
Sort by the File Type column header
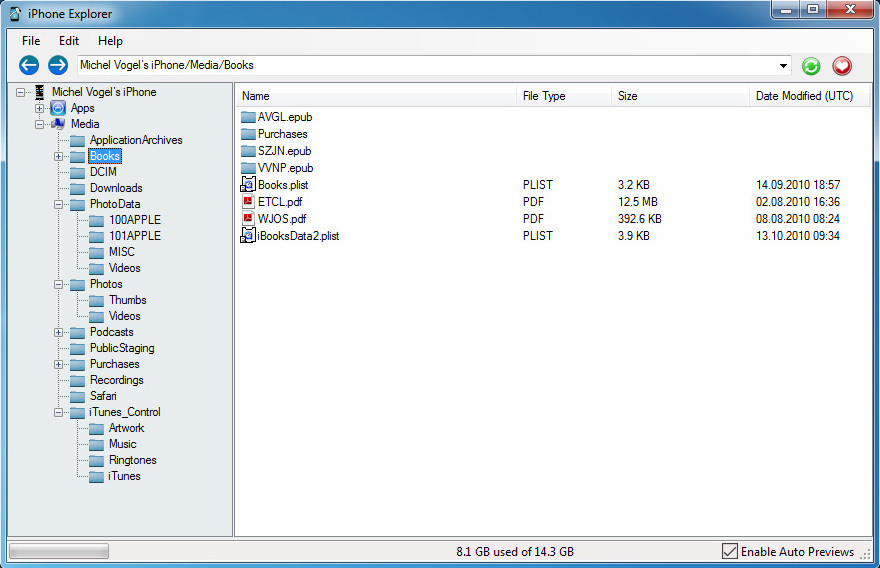[x=563, y=96]
